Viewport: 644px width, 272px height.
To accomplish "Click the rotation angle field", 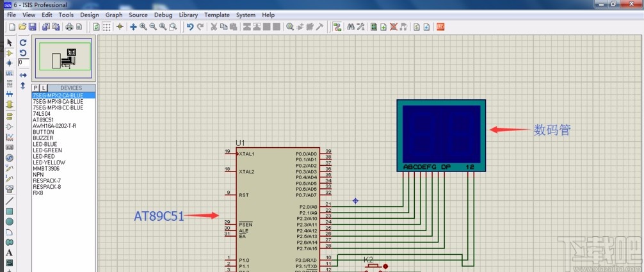I will coord(24,63).
